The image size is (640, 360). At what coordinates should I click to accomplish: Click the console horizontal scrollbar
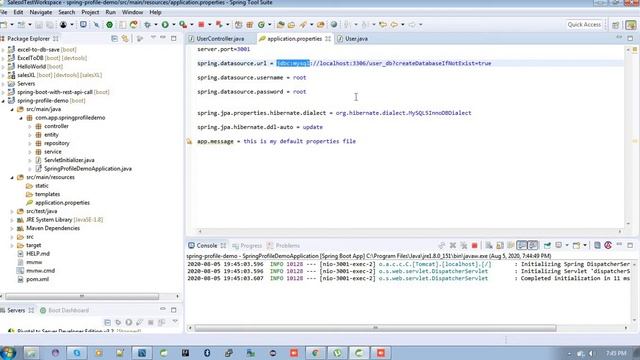click(x=376, y=328)
